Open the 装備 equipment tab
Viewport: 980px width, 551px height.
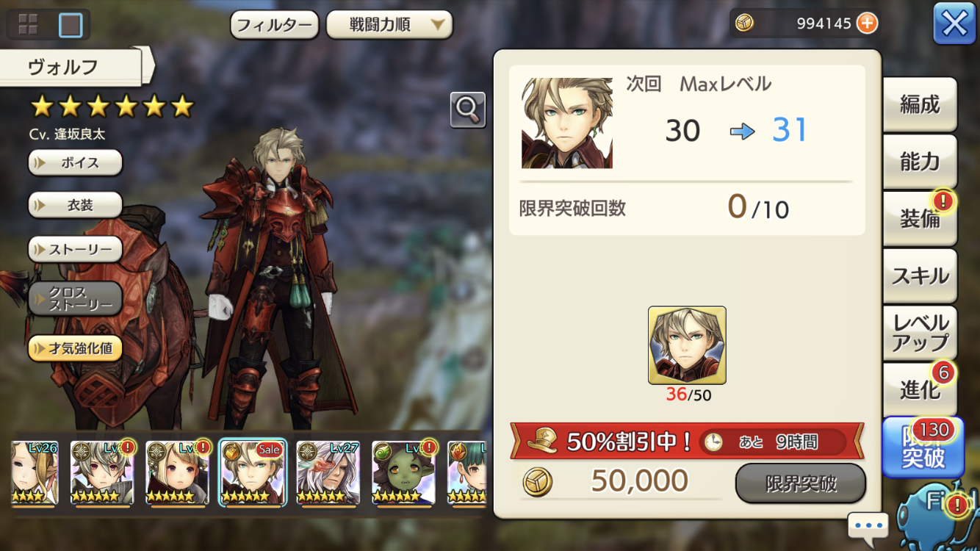(920, 218)
